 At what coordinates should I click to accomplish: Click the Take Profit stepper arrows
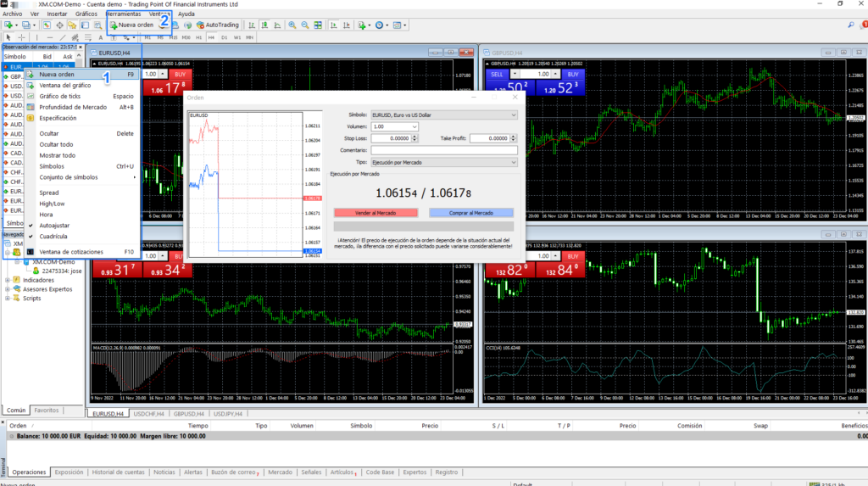(513, 138)
